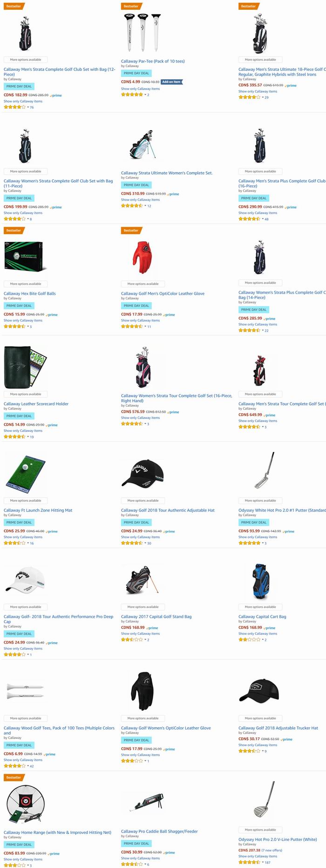Expand star ratings dropdown for Hex Bite Golf Balls
This screenshot has width=326, height=868.
27,326
